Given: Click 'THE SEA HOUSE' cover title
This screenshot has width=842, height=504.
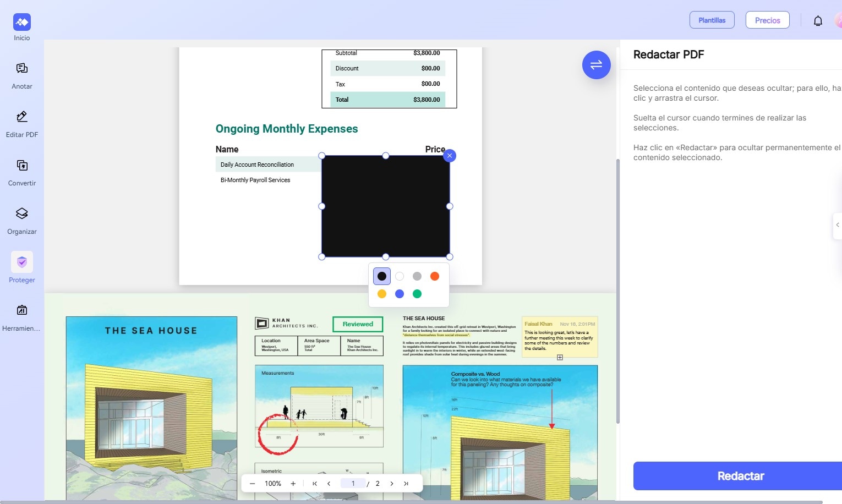Looking at the screenshot, I should coord(151,331).
